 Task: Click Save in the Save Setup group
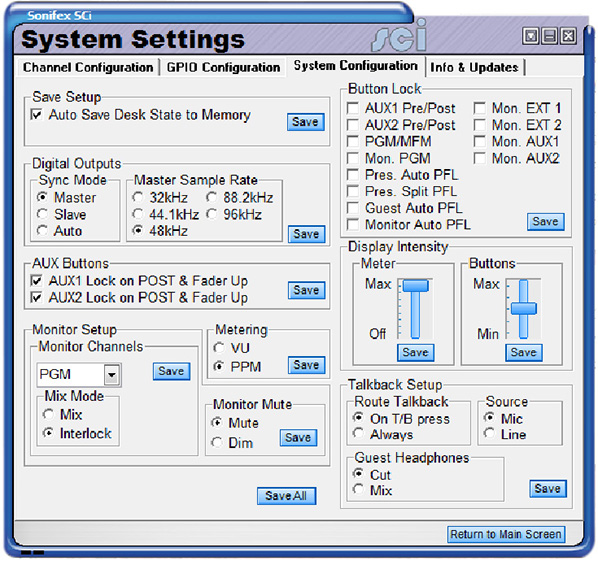pos(305,122)
